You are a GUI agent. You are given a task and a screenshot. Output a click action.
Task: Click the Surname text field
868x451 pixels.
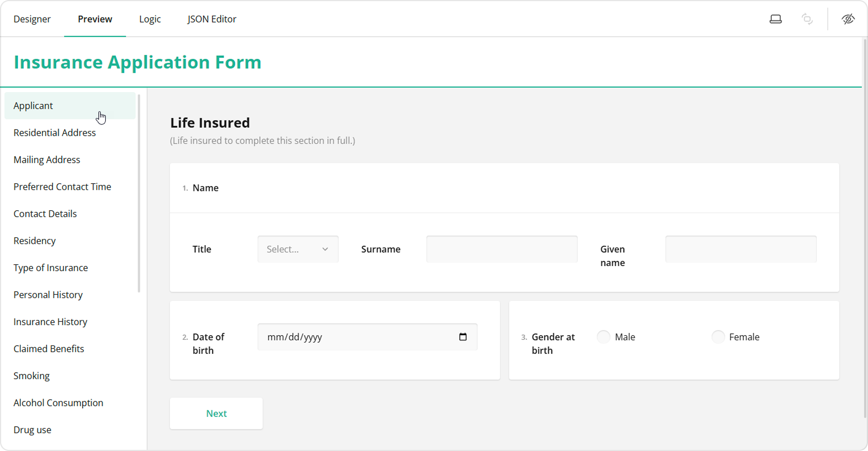[x=501, y=249]
